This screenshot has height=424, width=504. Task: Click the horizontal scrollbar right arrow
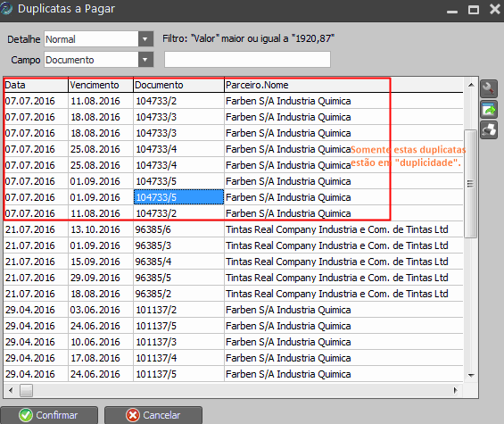[455, 390]
